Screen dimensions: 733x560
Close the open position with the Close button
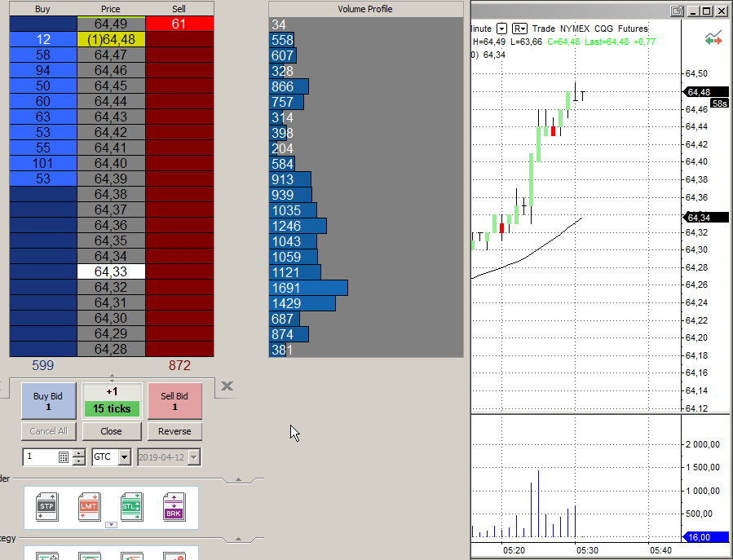point(111,431)
